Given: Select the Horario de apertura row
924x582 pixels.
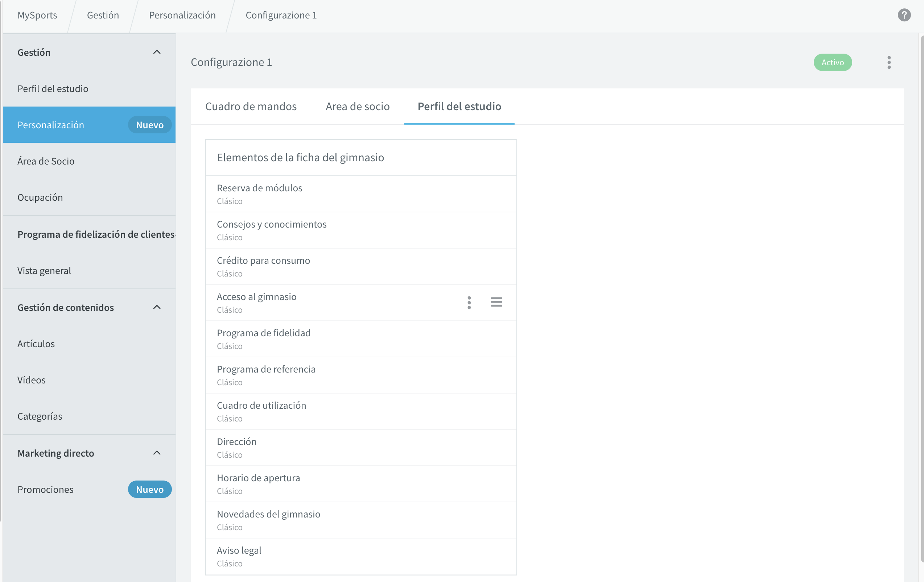Looking at the screenshot, I should coord(361,484).
